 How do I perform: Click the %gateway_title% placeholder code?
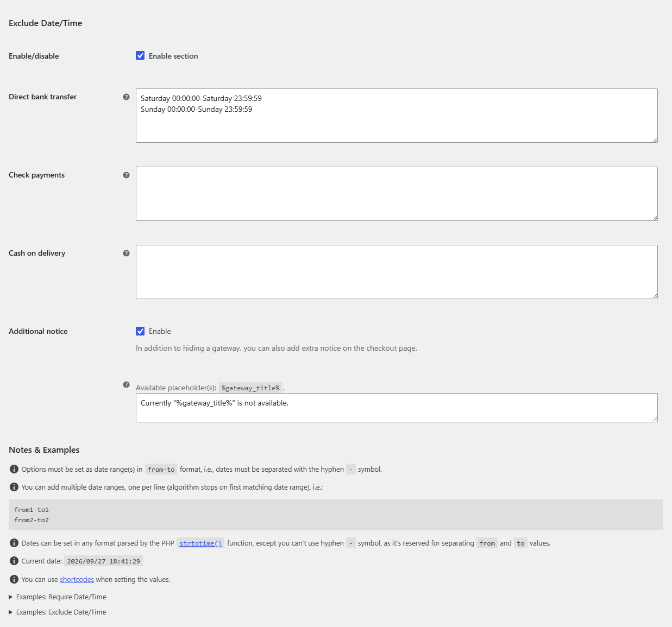[250, 388]
